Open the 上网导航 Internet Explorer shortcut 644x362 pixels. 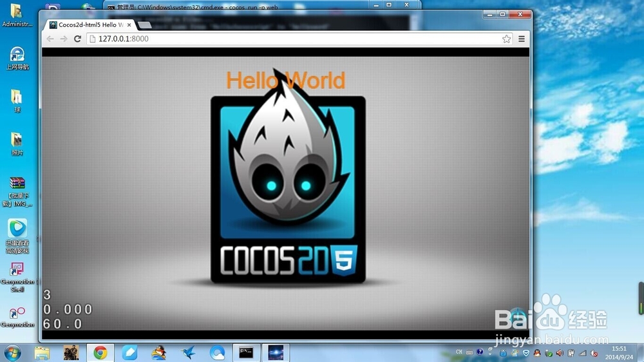pyautogui.click(x=17, y=58)
